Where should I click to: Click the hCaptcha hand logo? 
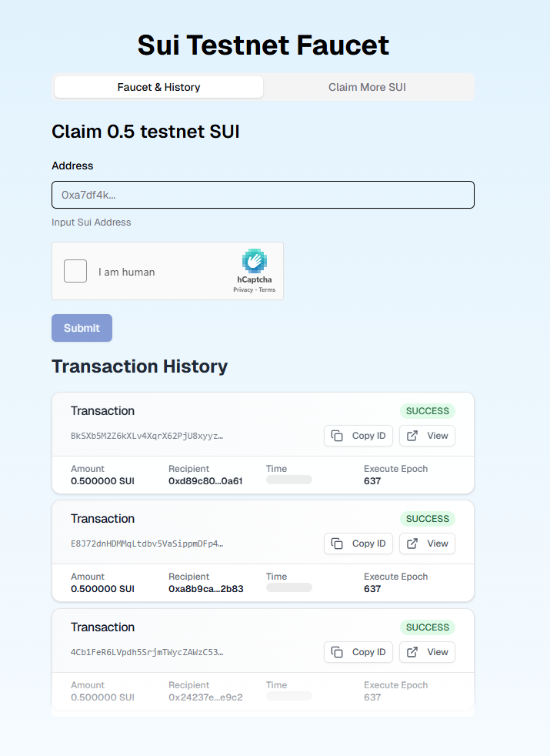(x=255, y=261)
